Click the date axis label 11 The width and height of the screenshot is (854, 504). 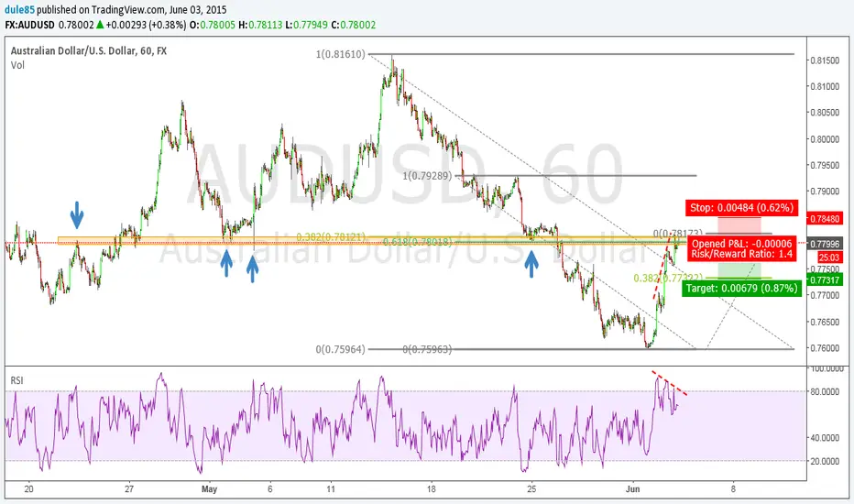tap(331, 488)
